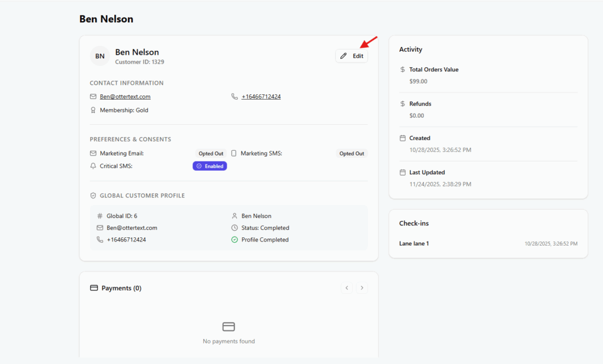Image resolution: width=603 pixels, height=364 pixels.
Task: Click the dollar icon beside Total Orders Value
Action: tap(402, 70)
